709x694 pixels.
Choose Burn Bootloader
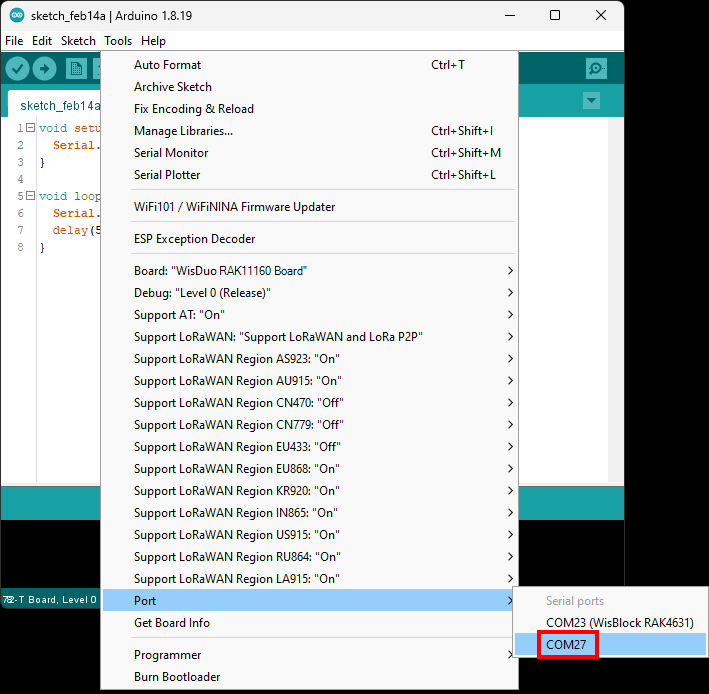point(310,677)
